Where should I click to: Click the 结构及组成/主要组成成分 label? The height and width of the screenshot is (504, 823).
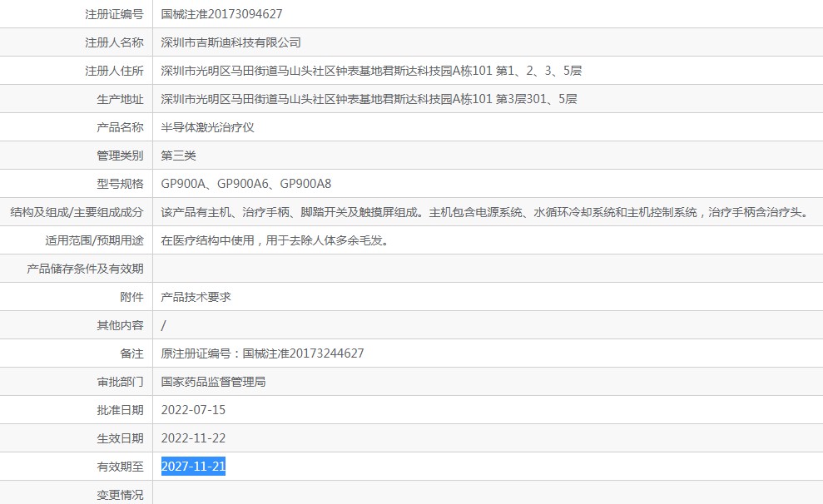point(77,212)
